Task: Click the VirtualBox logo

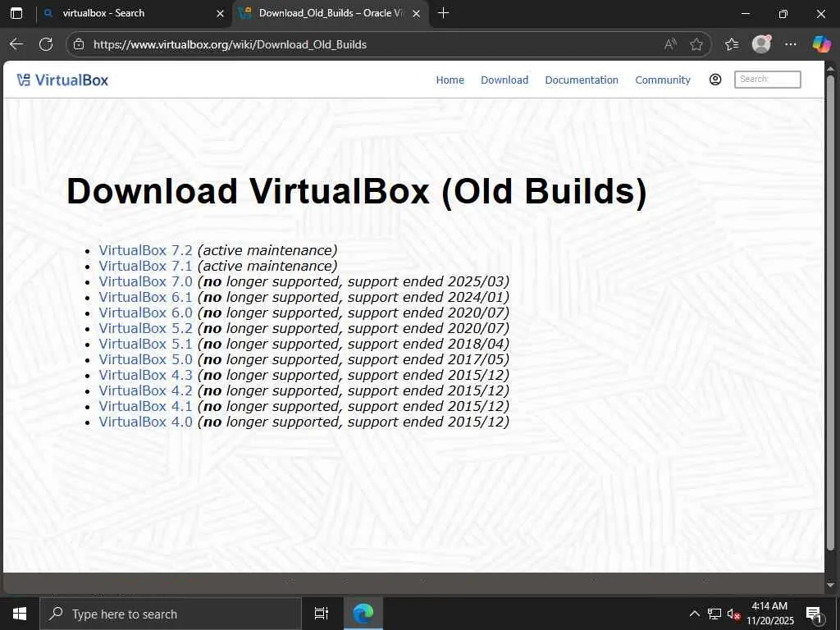Action: 62,80
